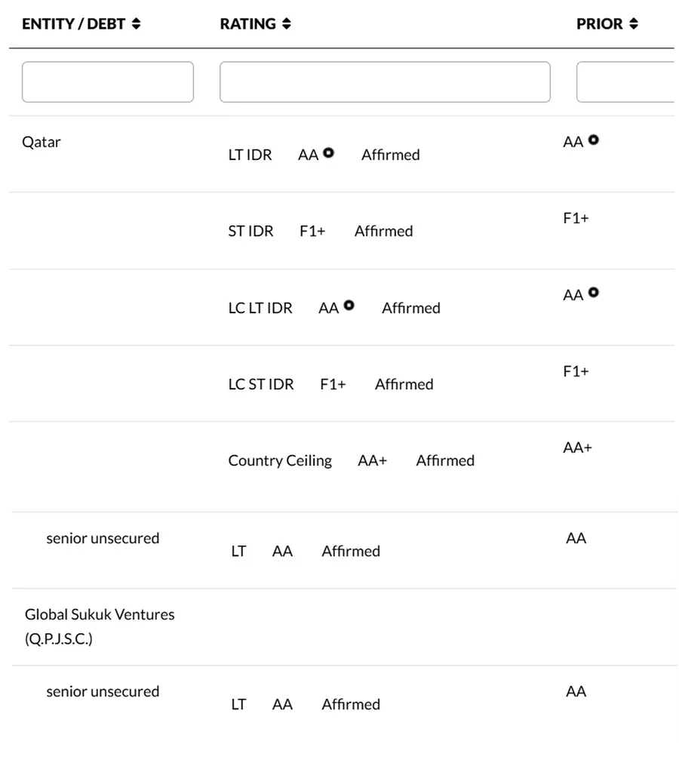Sort by Prior column arrows

634,24
